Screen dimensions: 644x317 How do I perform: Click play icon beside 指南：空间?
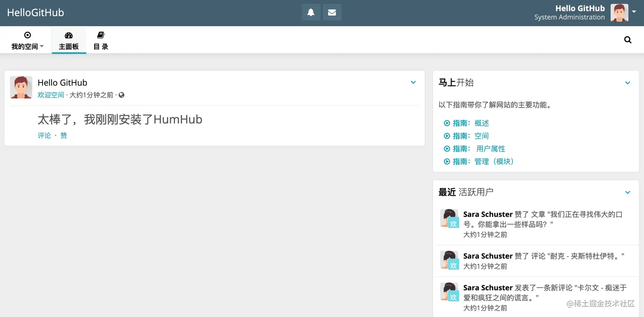447,136
